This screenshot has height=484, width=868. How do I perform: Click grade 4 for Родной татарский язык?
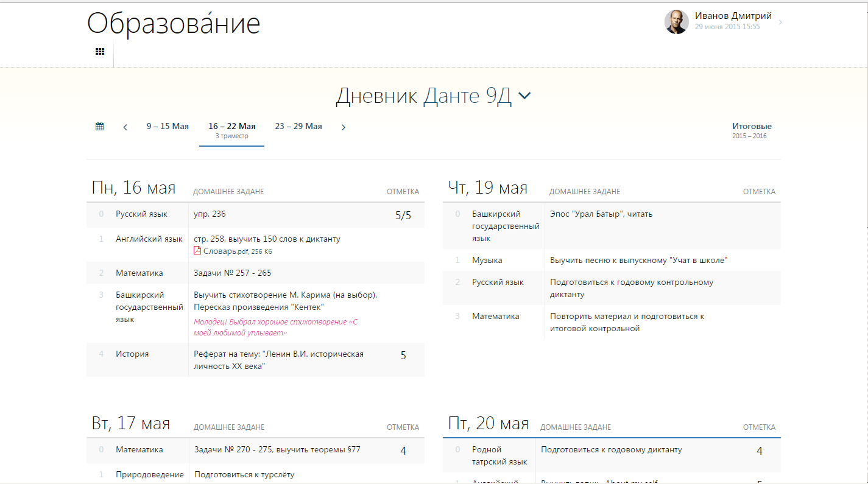click(759, 451)
